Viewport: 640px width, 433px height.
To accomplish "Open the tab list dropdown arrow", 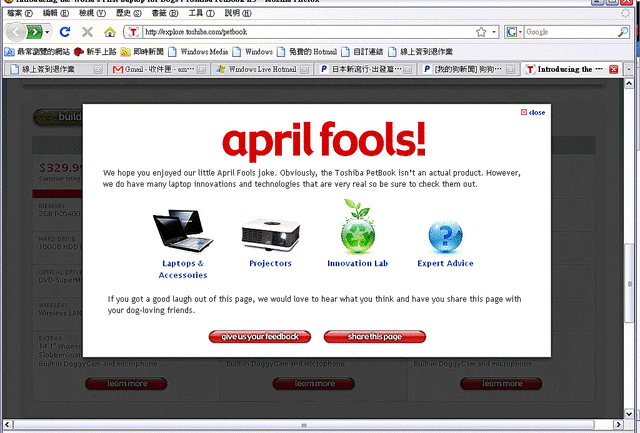I will click(631, 70).
